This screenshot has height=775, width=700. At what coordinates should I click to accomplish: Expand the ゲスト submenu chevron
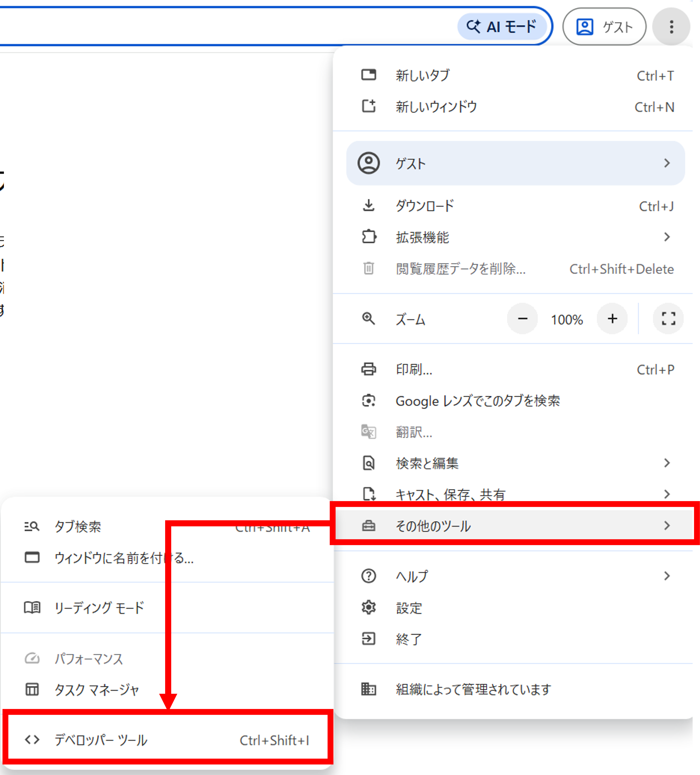(667, 163)
